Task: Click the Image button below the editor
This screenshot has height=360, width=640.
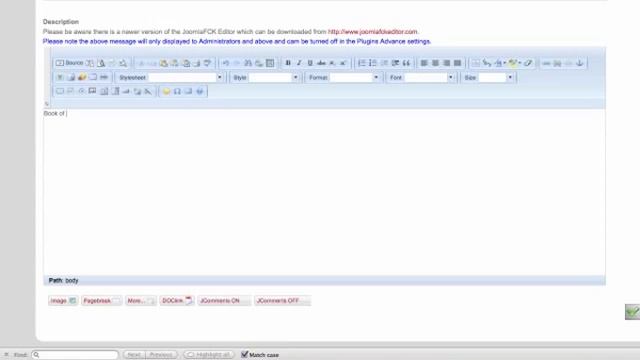Action: click(62, 301)
